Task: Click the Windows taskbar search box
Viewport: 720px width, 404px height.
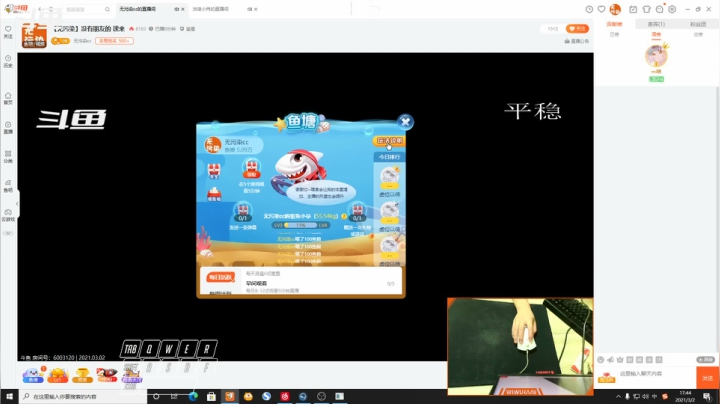Action: tap(83, 396)
